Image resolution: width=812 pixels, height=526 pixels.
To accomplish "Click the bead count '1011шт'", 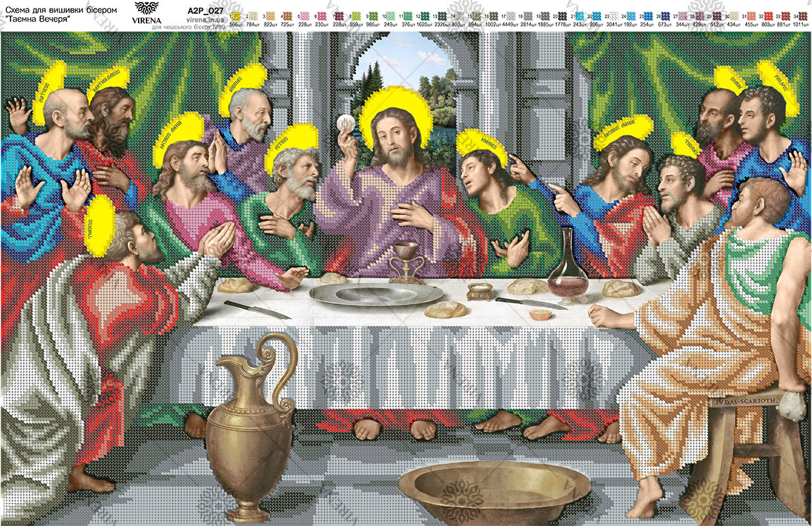I will tap(801, 24).
